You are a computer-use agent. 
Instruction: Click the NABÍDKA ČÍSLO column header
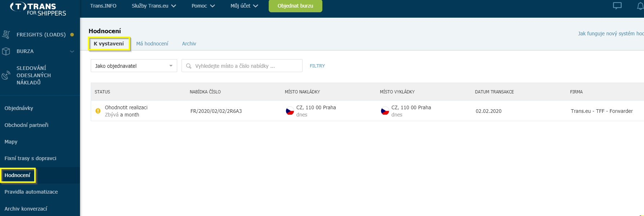pos(205,92)
